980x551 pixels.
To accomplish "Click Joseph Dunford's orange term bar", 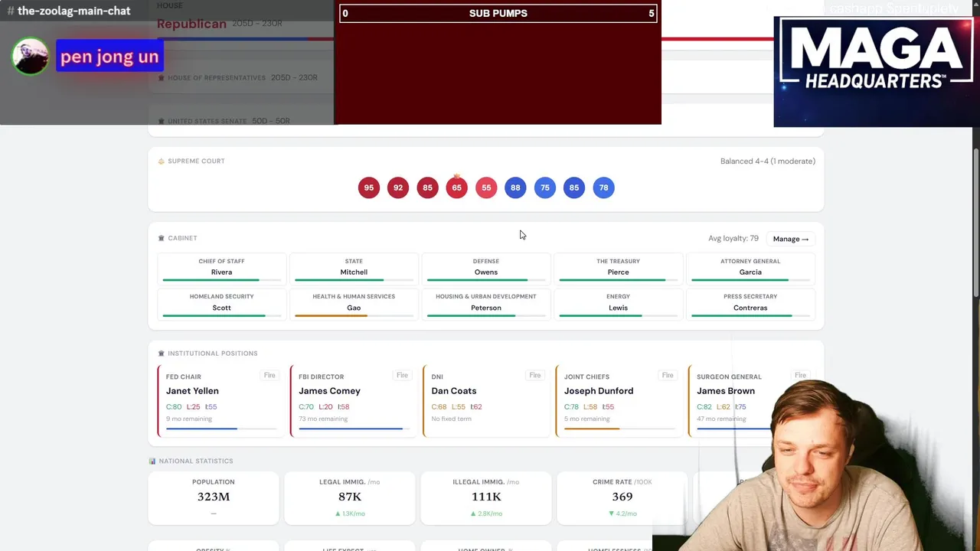I will coord(620,429).
